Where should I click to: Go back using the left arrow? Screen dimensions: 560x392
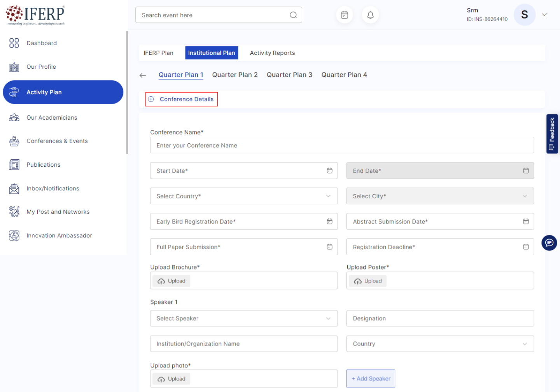(x=143, y=75)
